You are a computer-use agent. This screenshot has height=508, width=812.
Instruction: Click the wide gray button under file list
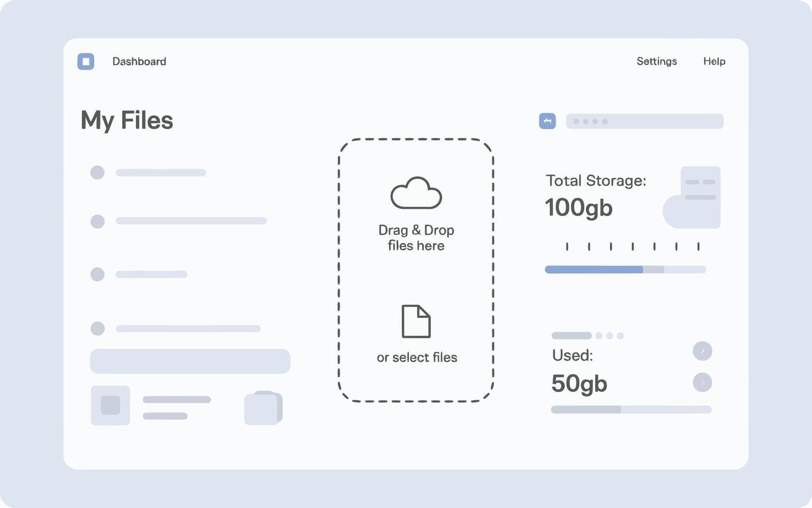coord(190,361)
